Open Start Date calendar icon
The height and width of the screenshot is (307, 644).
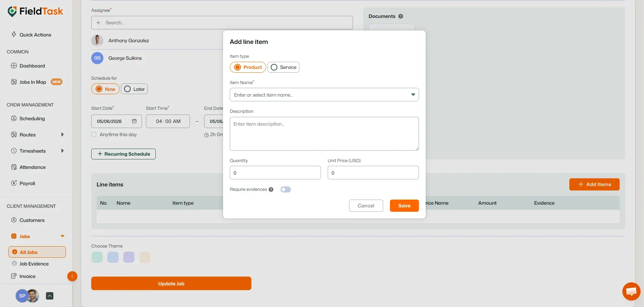[134, 121]
